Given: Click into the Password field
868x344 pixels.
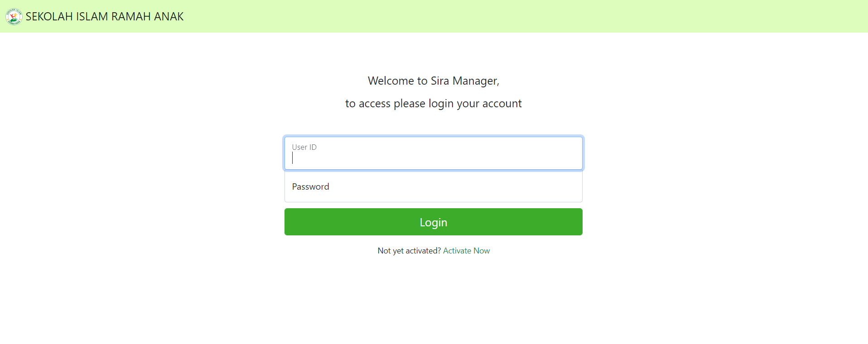Looking at the screenshot, I should coord(433,186).
